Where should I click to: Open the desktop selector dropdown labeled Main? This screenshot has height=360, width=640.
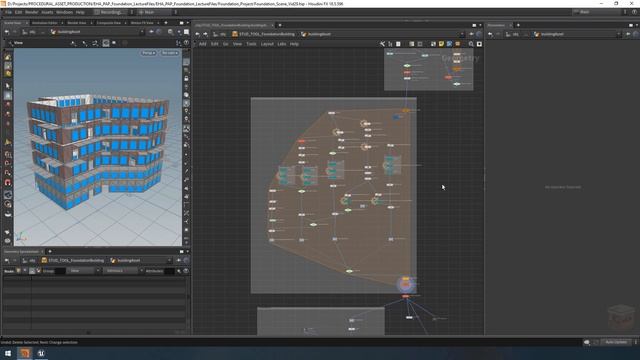point(155,12)
